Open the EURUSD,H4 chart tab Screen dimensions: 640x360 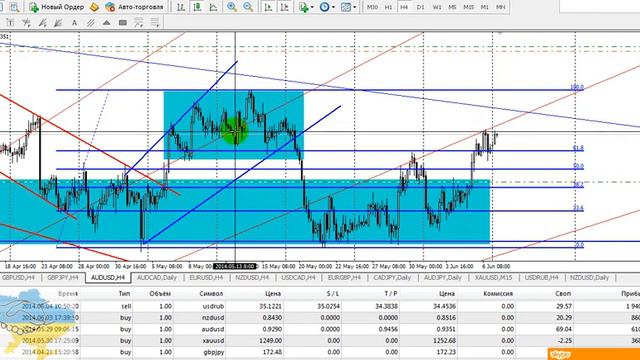[x=206, y=278]
